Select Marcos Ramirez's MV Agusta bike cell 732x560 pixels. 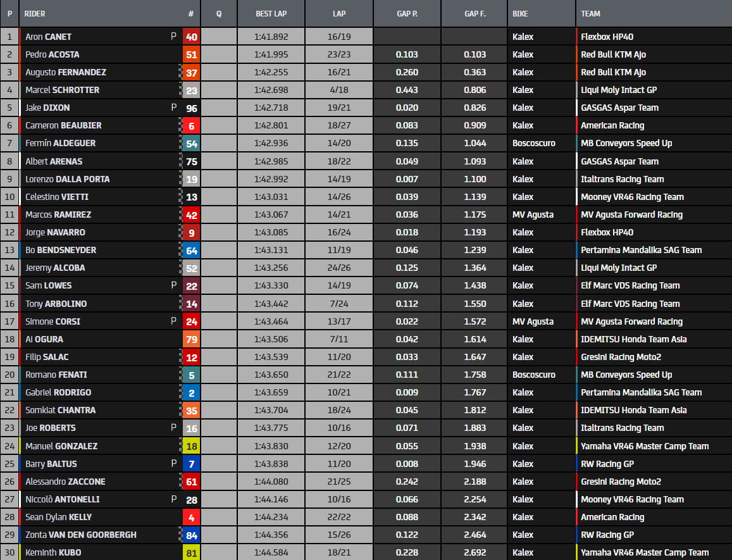click(x=533, y=215)
